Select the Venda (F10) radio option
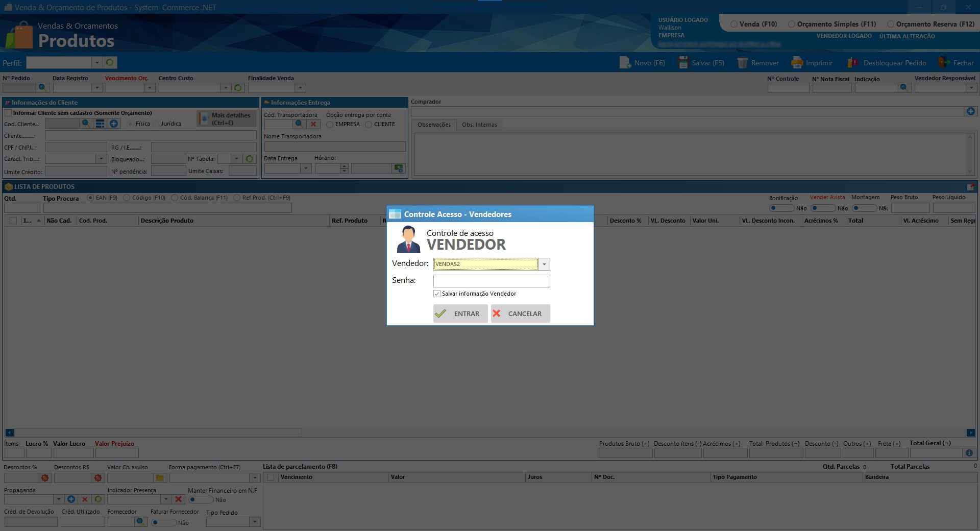Viewport: 980px width, 531px height. (734, 24)
